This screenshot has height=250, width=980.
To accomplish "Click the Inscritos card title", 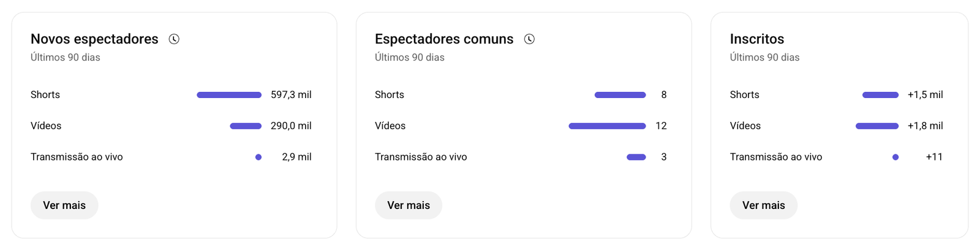I will click(756, 39).
